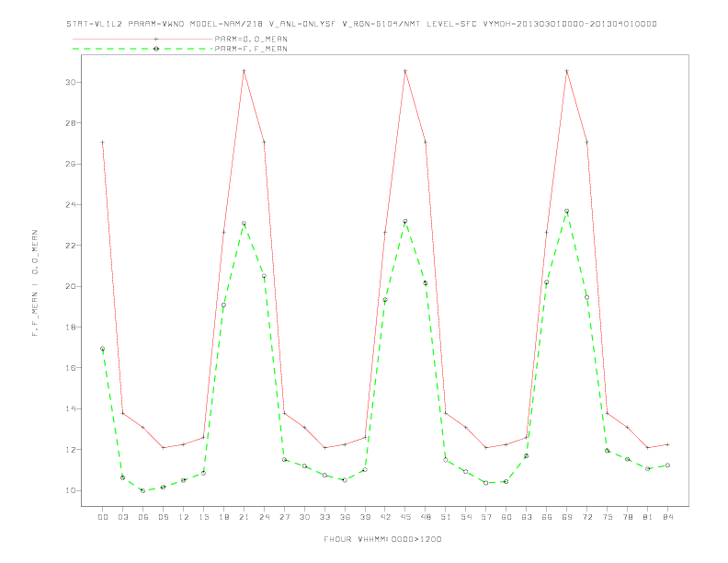Click the x-axis tick label 51
This screenshot has height=563, width=728.
(446, 517)
